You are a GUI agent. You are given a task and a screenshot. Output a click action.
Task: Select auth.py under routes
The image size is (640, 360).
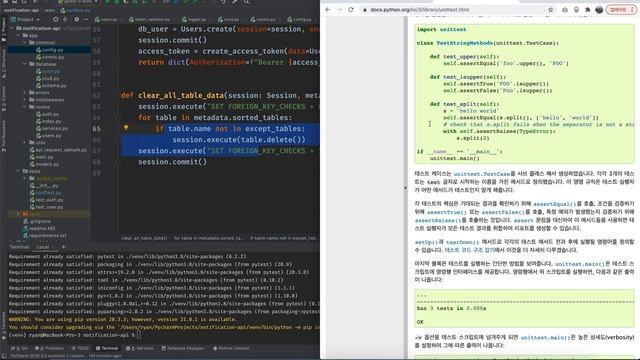point(48,114)
